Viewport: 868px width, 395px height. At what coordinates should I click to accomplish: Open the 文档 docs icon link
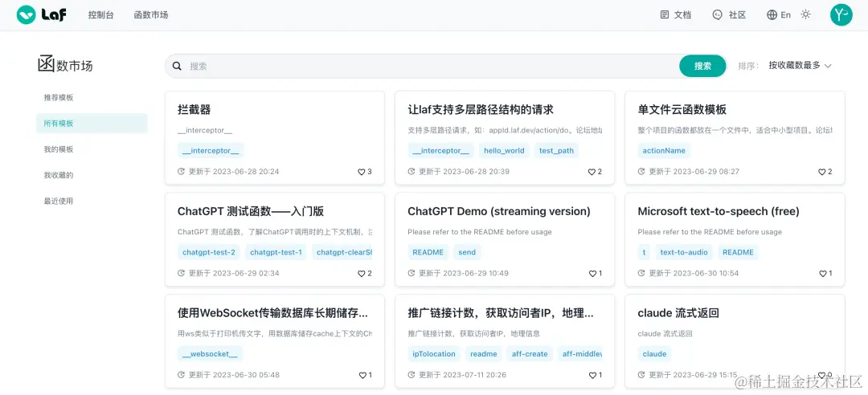tap(665, 15)
